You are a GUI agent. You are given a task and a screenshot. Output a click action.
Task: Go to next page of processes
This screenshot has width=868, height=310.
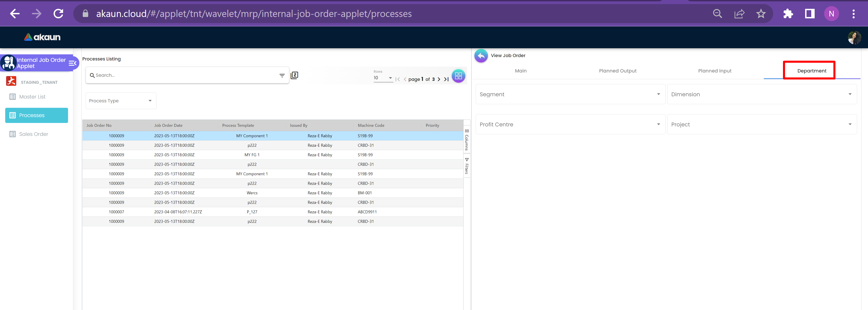pyautogui.click(x=439, y=79)
